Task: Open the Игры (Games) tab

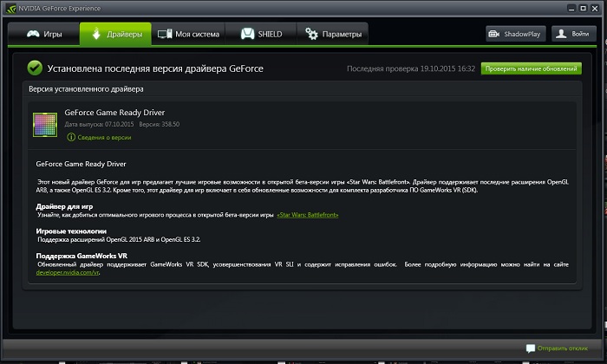Action: 43,34
